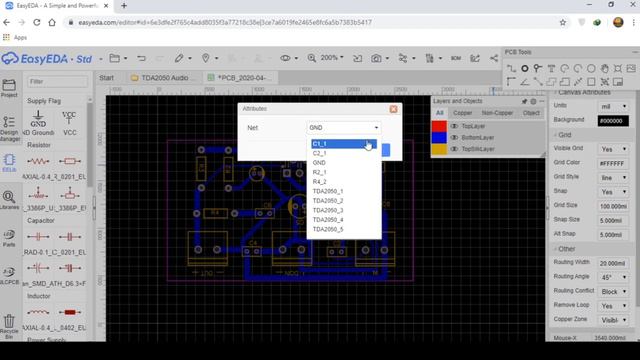Open the EELib sidebar panel
Viewport: 640px width, 360px height.
[9, 163]
